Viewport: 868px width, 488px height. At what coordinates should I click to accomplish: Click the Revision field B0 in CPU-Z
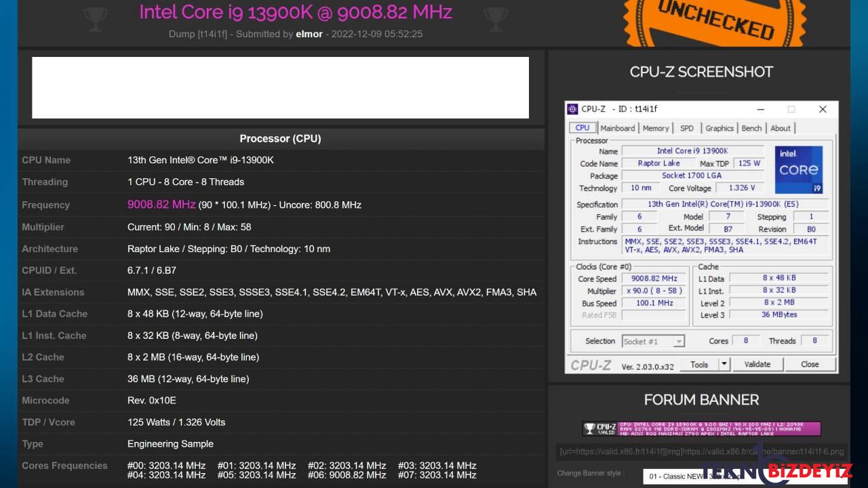coord(811,229)
